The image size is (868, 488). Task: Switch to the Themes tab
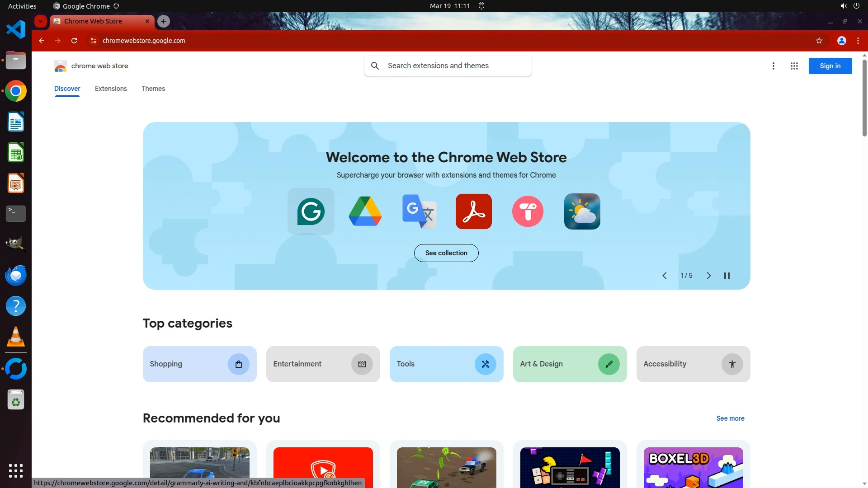pos(153,89)
